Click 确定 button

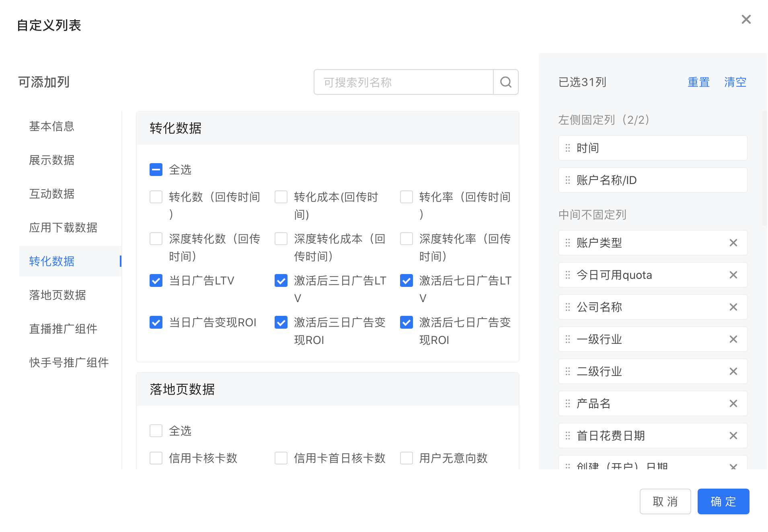click(x=723, y=501)
